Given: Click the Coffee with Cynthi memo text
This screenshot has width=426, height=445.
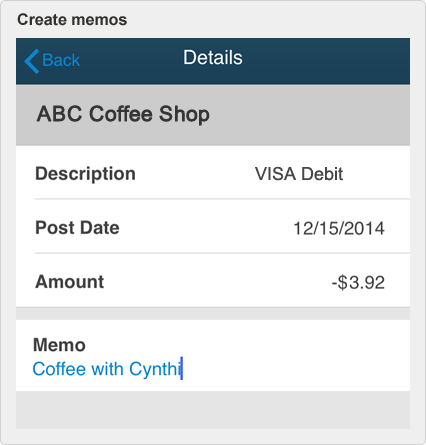Looking at the screenshot, I should coord(107,369).
